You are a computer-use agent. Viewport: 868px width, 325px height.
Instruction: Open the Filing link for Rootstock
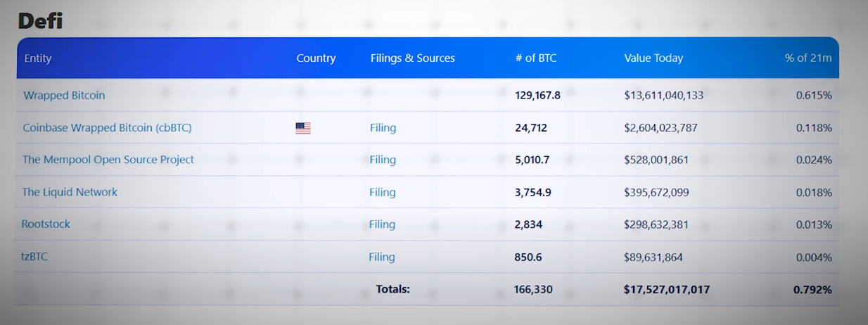[383, 224]
